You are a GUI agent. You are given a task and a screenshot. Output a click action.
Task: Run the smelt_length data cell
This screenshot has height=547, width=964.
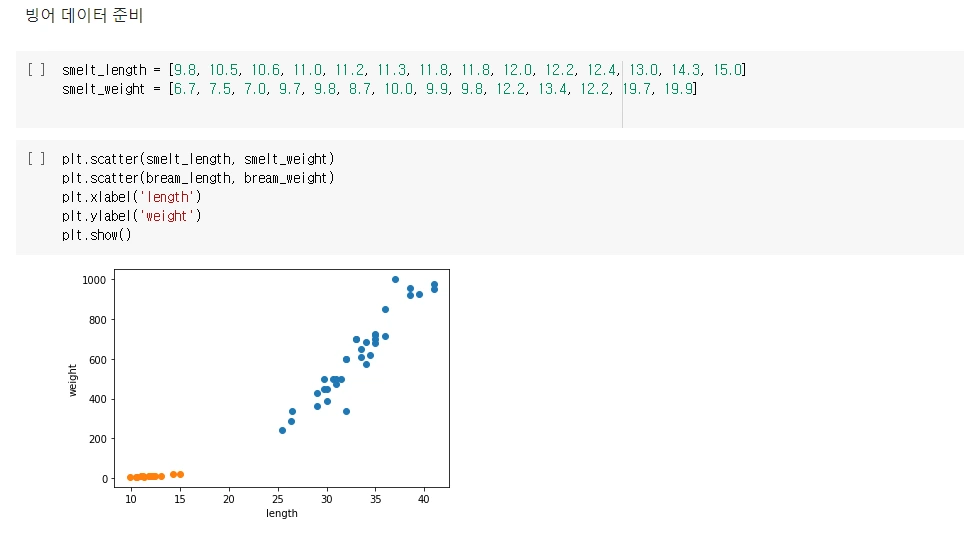(x=36, y=69)
